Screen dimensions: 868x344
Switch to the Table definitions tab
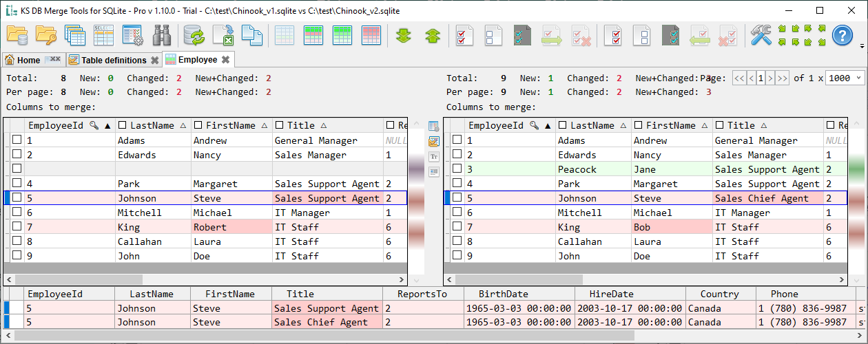113,60
